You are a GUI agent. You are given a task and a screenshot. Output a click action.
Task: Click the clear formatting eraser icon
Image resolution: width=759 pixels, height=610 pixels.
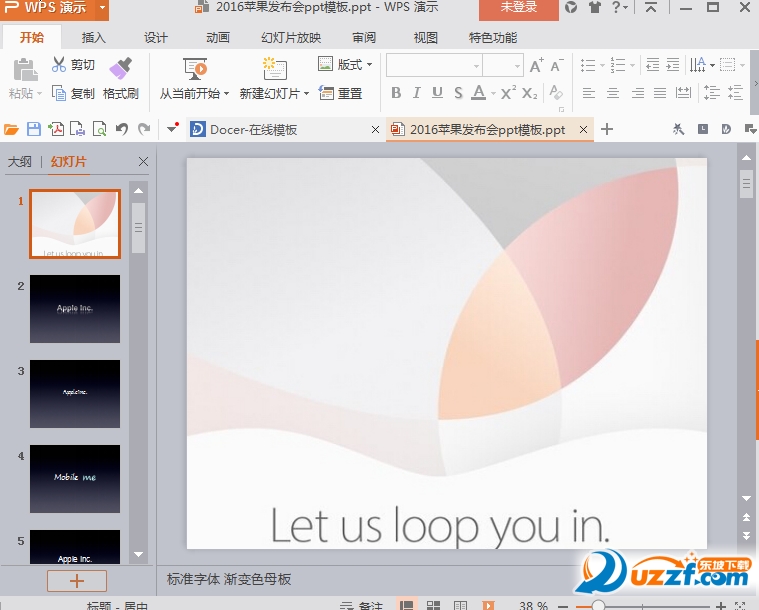click(x=556, y=92)
